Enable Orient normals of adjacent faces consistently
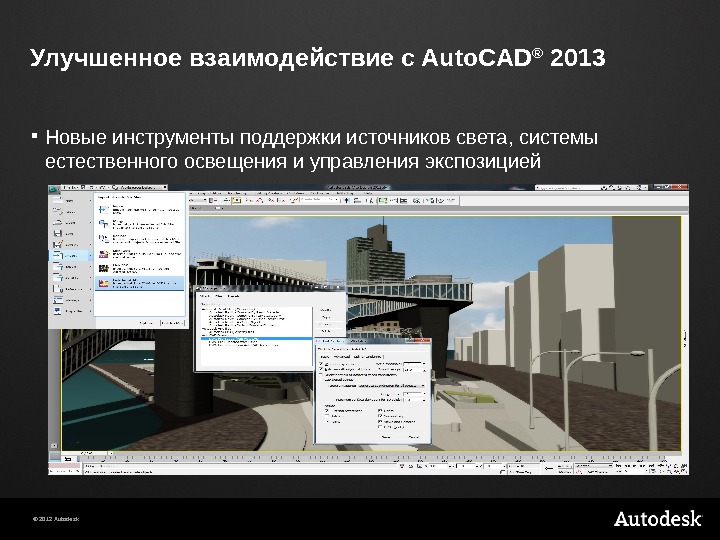Viewport: 720px width, 540px height. [321, 374]
